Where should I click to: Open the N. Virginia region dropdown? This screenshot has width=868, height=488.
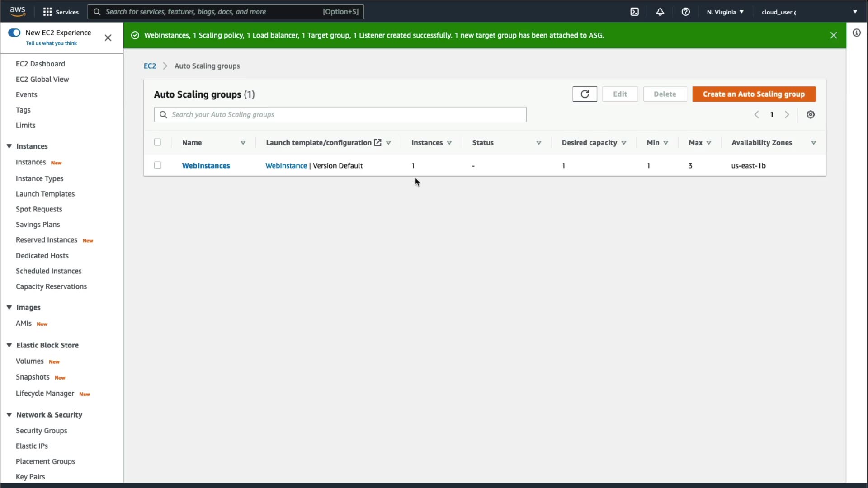point(725,12)
